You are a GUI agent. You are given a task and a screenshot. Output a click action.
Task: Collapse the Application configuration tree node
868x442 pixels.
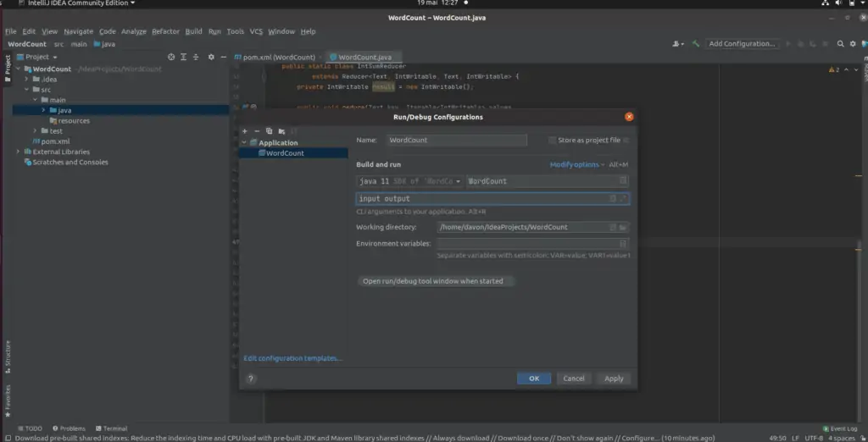[244, 143]
